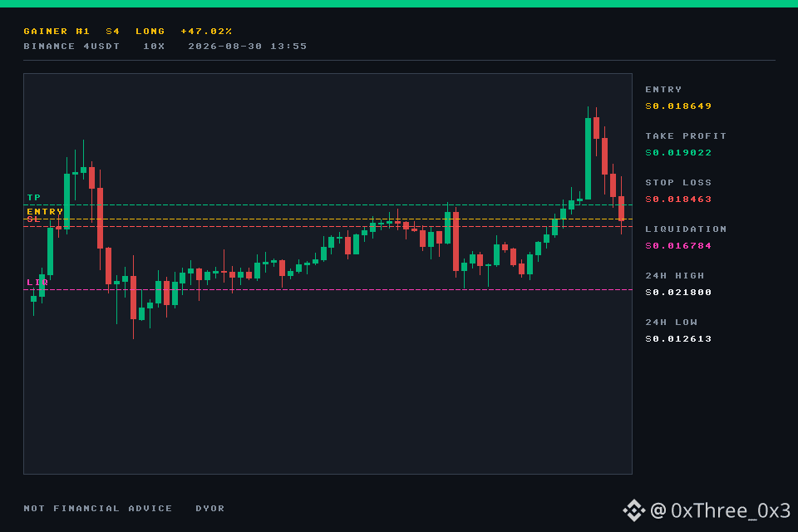Click the 24H low value $0.012613
The height and width of the screenshot is (532, 798).
(678, 339)
